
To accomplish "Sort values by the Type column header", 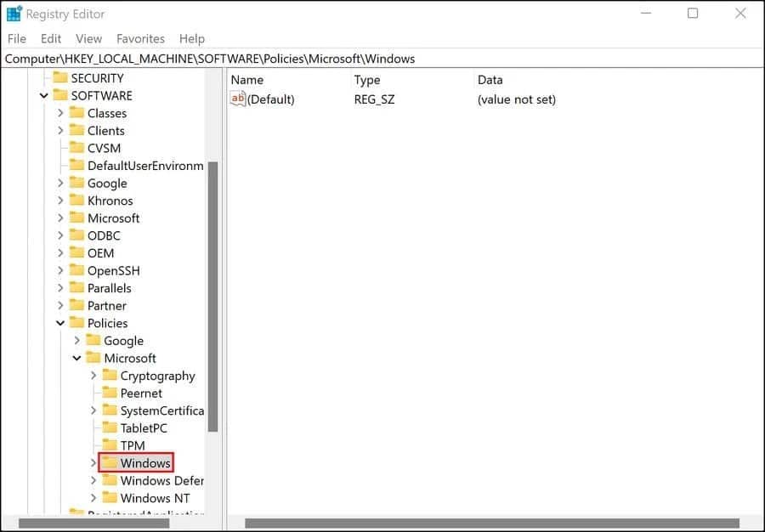I will pyautogui.click(x=367, y=79).
